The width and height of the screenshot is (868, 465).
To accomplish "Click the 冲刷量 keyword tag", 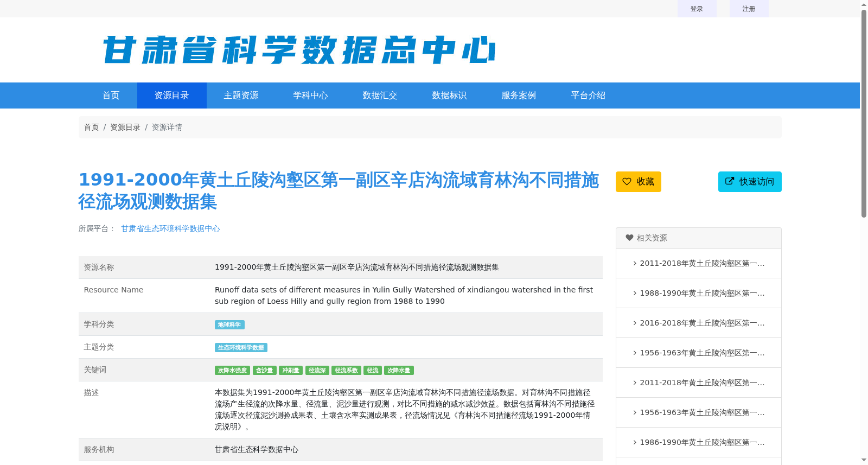I will pos(291,371).
